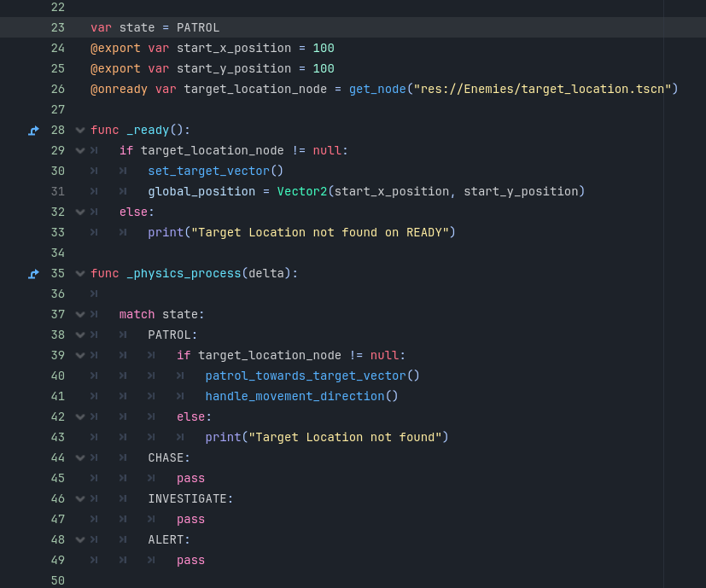Click global_position on line 31
The height and width of the screenshot is (588, 706).
(x=201, y=192)
